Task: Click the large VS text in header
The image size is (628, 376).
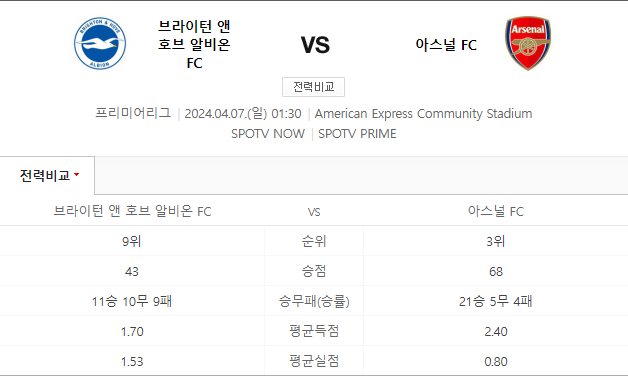Action: click(x=315, y=45)
